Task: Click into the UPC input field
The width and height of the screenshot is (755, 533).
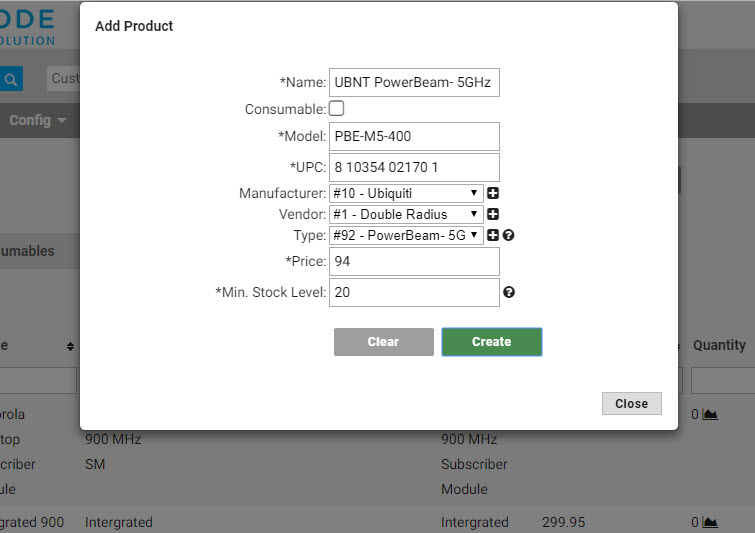Action: [x=414, y=167]
